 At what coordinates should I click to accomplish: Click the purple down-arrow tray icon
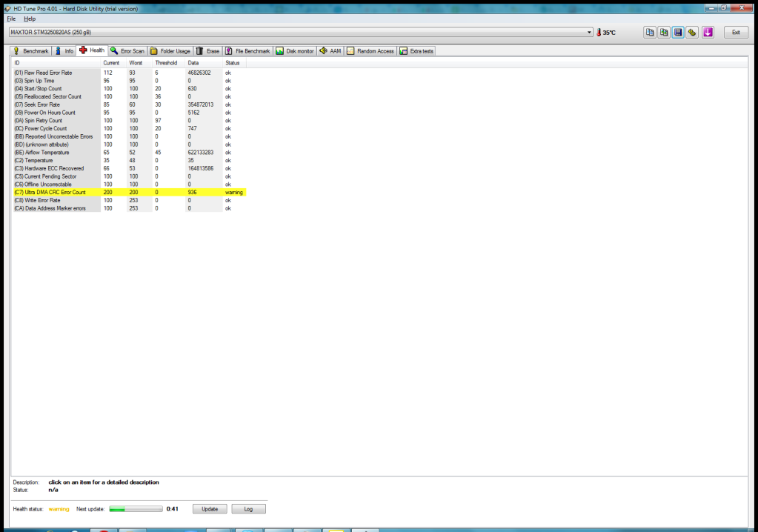708,33
